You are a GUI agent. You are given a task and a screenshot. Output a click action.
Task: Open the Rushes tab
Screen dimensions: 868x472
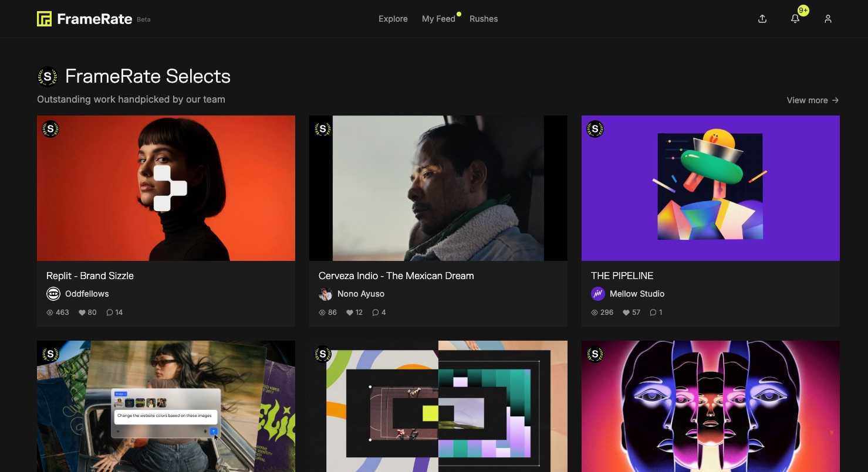(484, 19)
